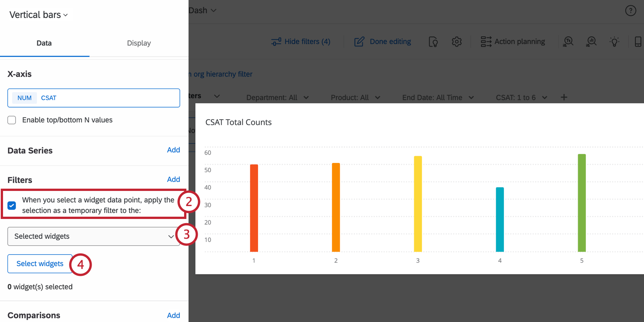Switch to the Data tab
Image resolution: width=644 pixels, height=322 pixels.
pyautogui.click(x=44, y=43)
